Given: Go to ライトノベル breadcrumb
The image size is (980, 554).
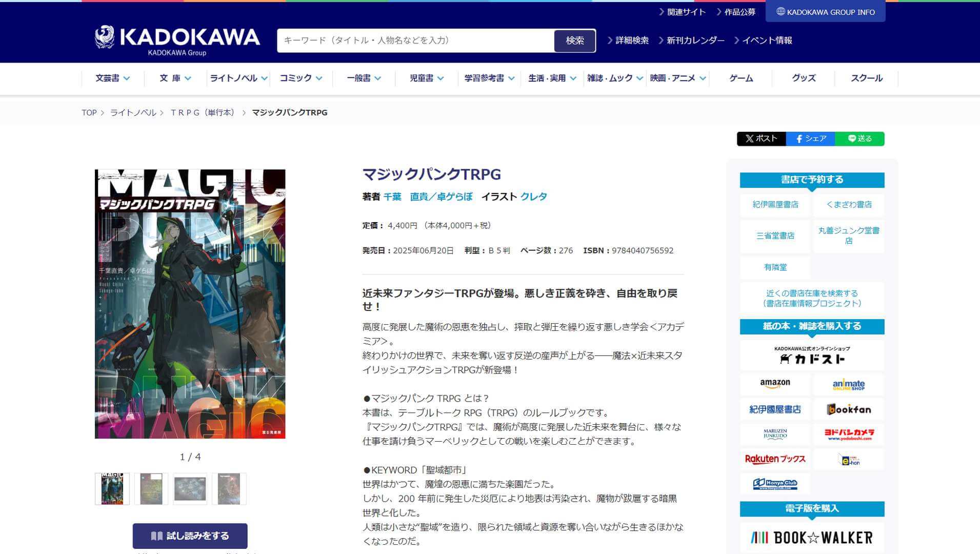Looking at the screenshot, I should point(133,112).
